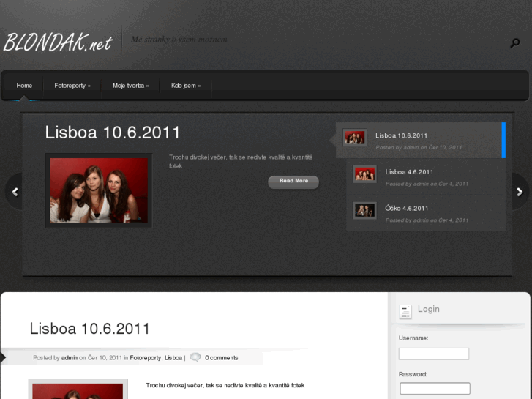
Task: Click 'Posted by admin on Čer 10, 2011' in slider
Action: [419, 147]
